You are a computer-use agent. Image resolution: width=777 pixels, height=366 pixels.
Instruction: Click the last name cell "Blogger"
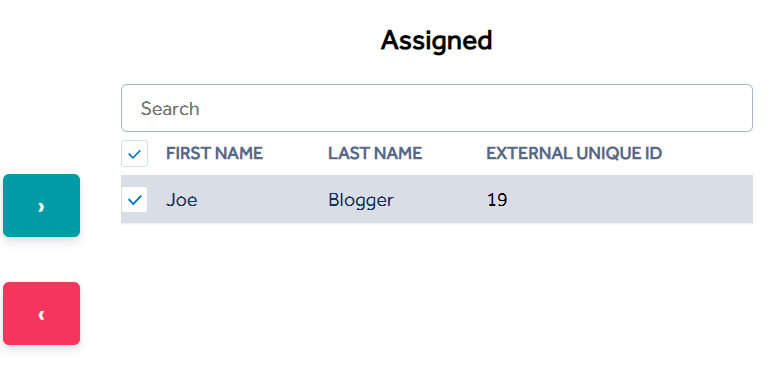pyautogui.click(x=361, y=200)
